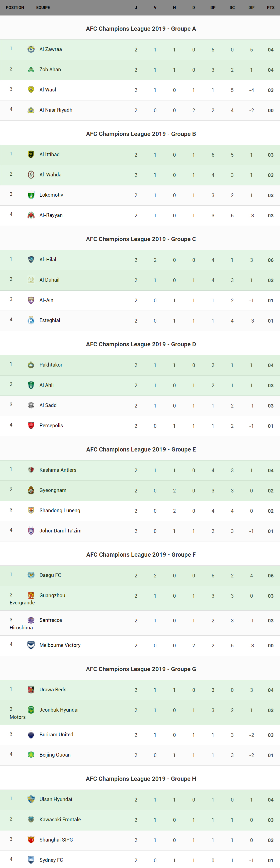Viewport: 280px width, 868px height.
Task: Open the Pakhtakor team name link
Action: coord(51,365)
